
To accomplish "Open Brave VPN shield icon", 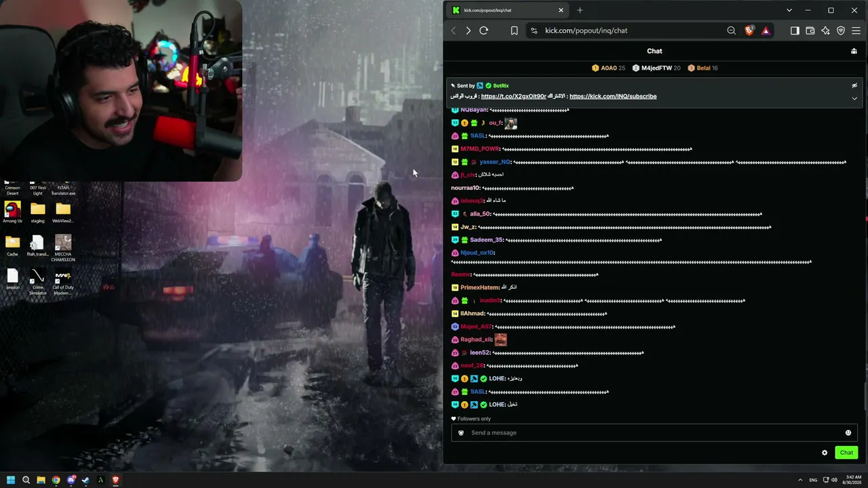I will tap(841, 30).
